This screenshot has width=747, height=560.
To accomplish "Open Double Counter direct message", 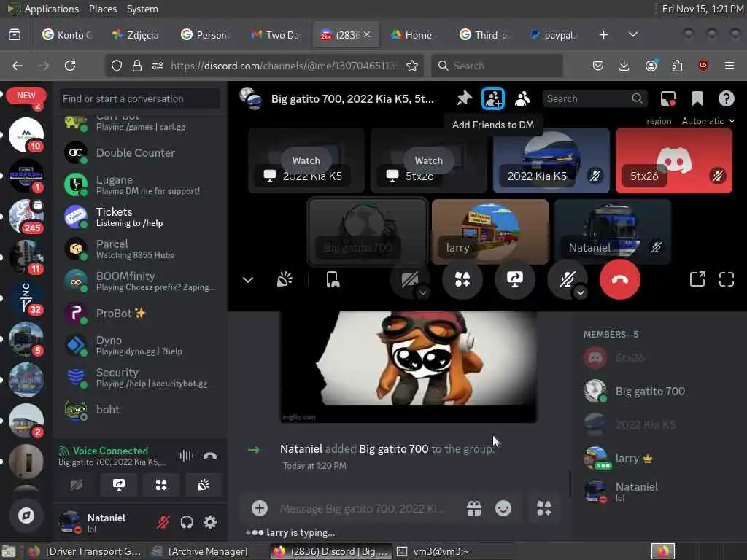I will click(x=141, y=153).
